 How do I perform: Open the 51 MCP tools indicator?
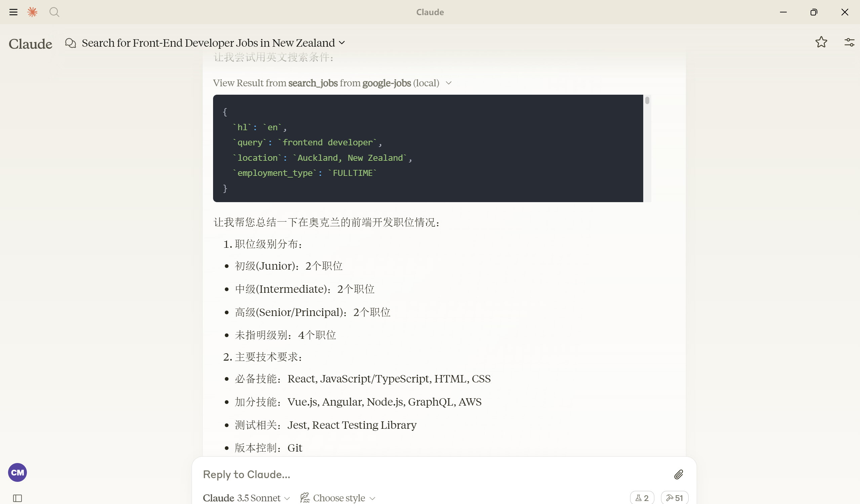click(x=674, y=498)
